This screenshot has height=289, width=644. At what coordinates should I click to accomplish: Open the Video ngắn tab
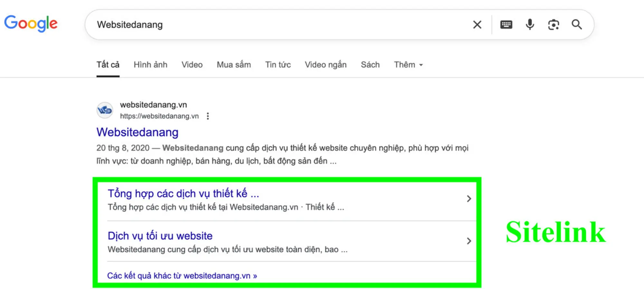(x=326, y=65)
